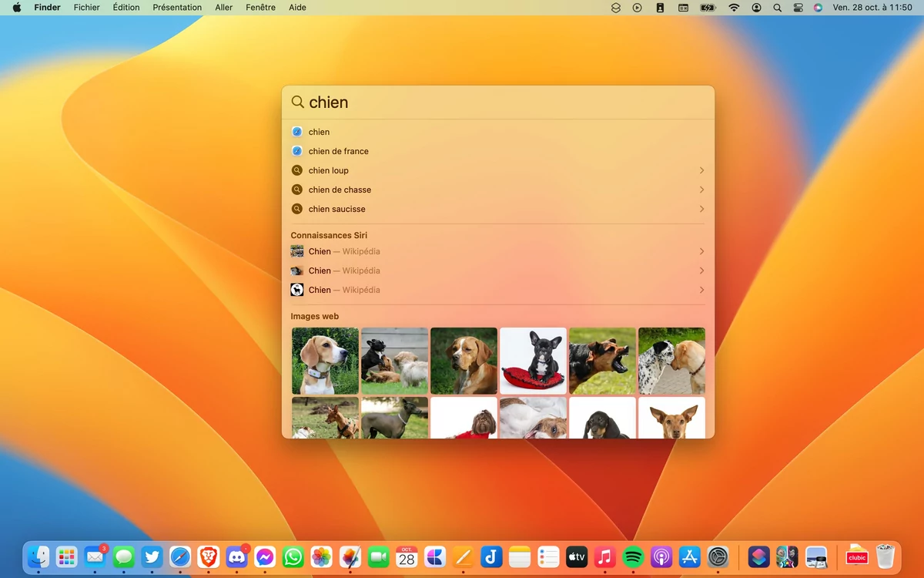Open Notes app in the Dock
Image resolution: width=924 pixels, height=578 pixels.
(x=520, y=556)
